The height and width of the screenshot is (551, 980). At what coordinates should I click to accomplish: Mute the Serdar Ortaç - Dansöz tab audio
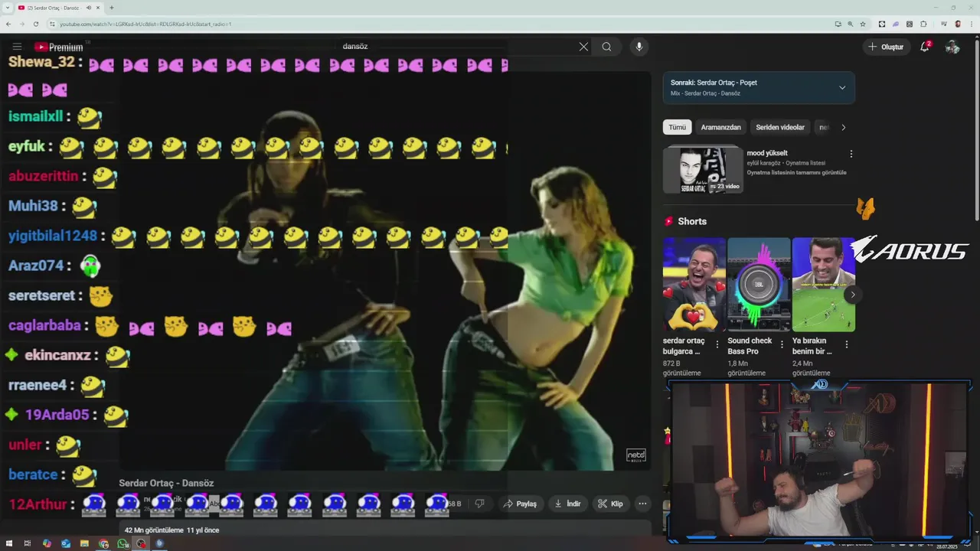click(x=89, y=8)
